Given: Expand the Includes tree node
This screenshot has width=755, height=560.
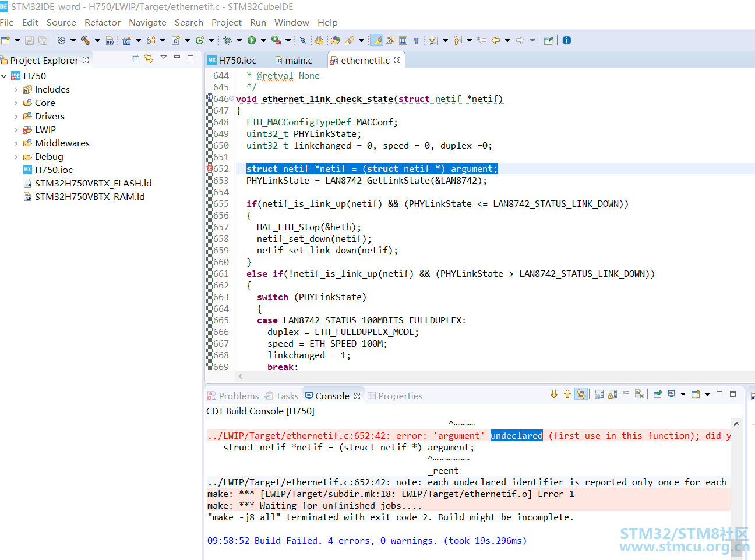Looking at the screenshot, I should pos(16,90).
